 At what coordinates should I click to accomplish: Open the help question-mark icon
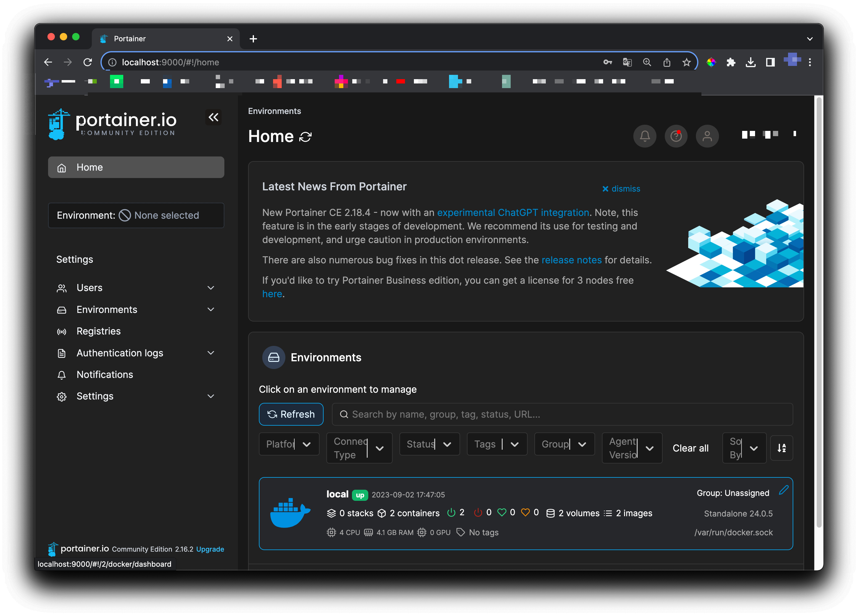(676, 136)
